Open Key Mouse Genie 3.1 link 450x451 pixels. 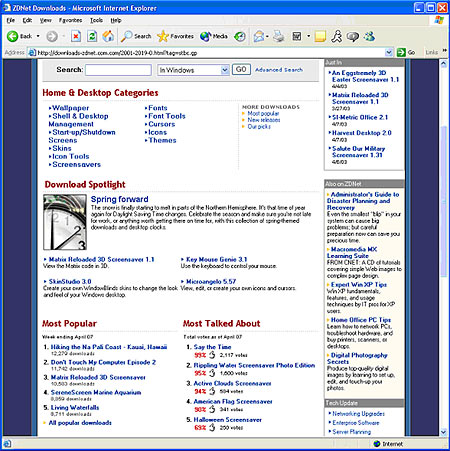click(x=216, y=259)
